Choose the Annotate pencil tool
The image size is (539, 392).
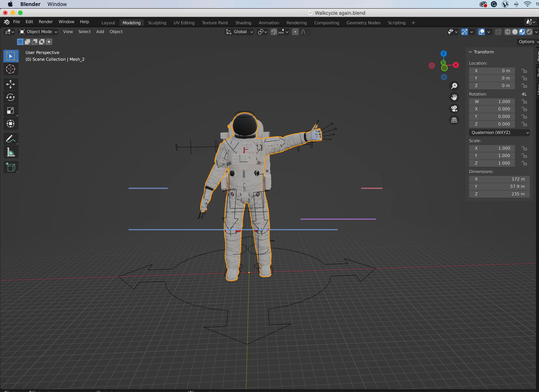(x=11, y=139)
